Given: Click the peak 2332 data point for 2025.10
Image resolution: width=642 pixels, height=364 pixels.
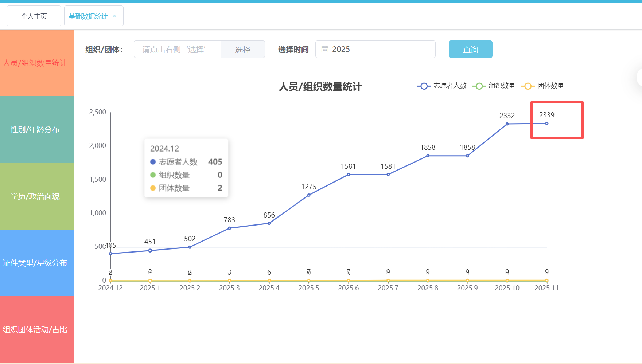Looking at the screenshot, I should tap(507, 124).
